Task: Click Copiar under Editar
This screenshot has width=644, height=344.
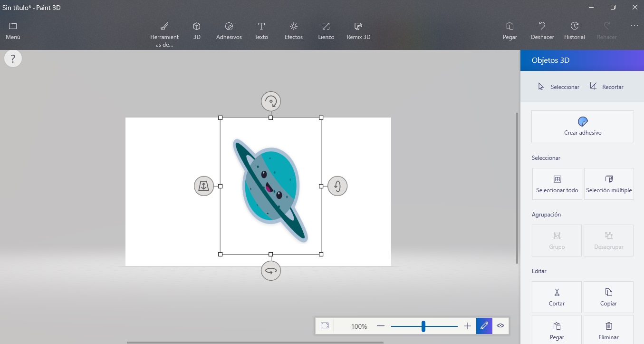Action: coord(608,297)
